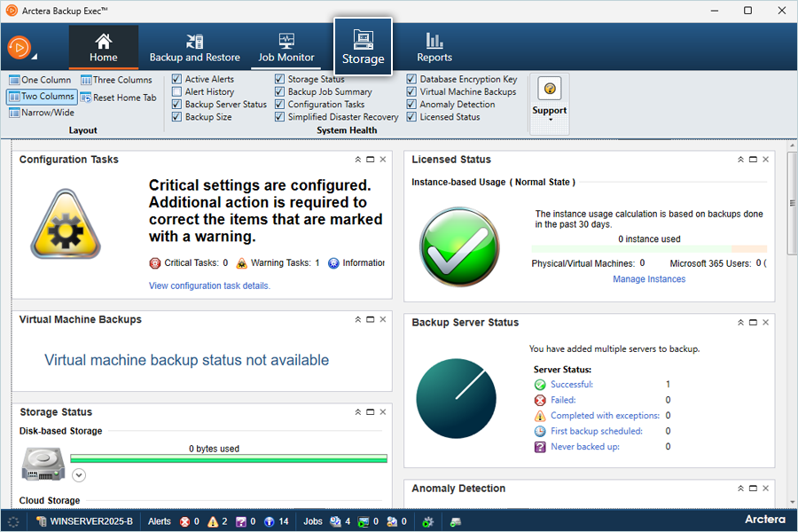Expand the disk storage details chevron
The image size is (798, 532).
coord(79,475)
